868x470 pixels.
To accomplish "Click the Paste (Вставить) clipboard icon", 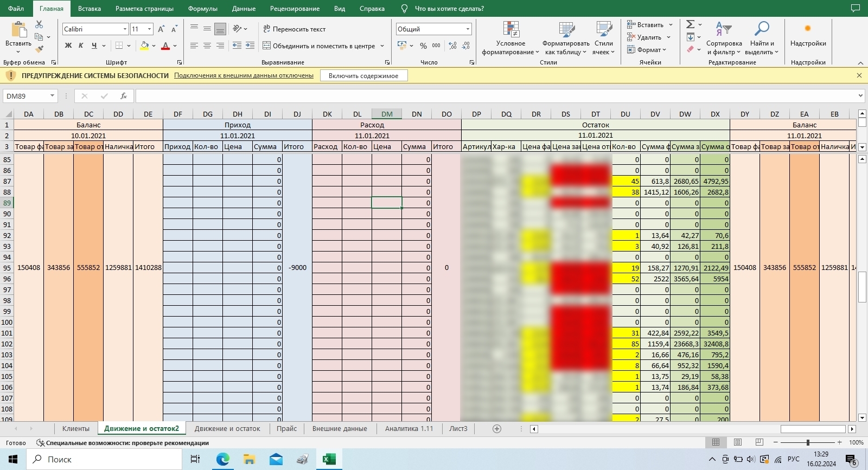I will [18, 30].
